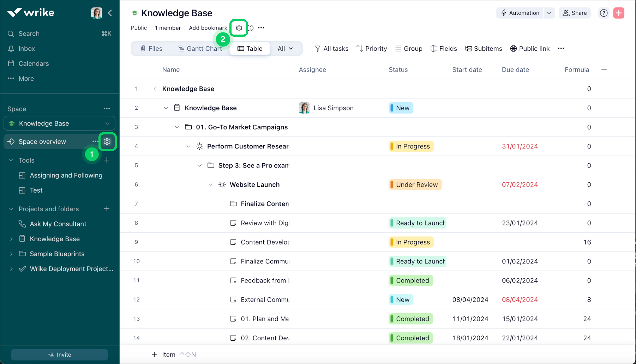636x364 pixels.
Task: Click the red plus create button
Action: (x=619, y=13)
